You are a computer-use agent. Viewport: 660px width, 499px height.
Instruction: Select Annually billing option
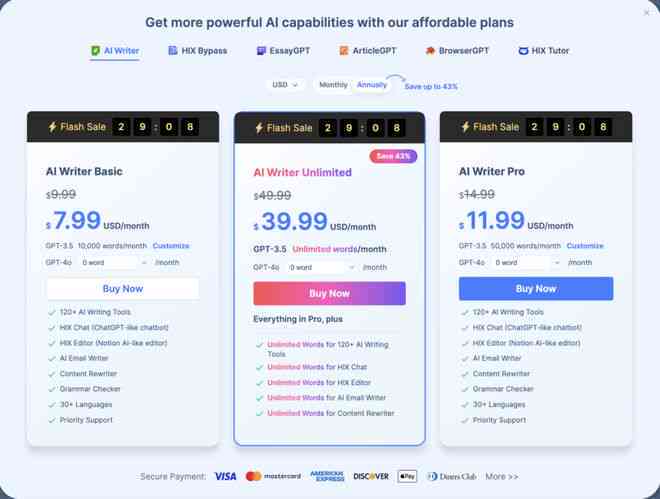372,85
